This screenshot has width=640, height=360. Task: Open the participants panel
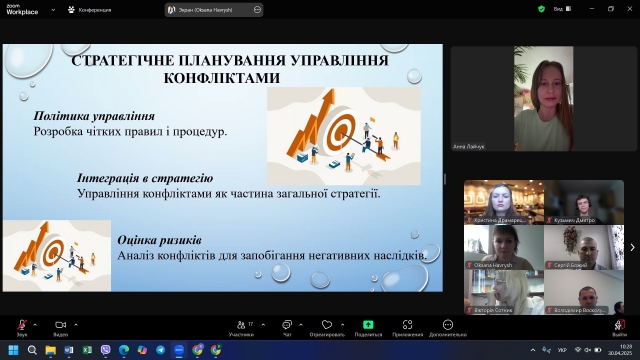241,328
